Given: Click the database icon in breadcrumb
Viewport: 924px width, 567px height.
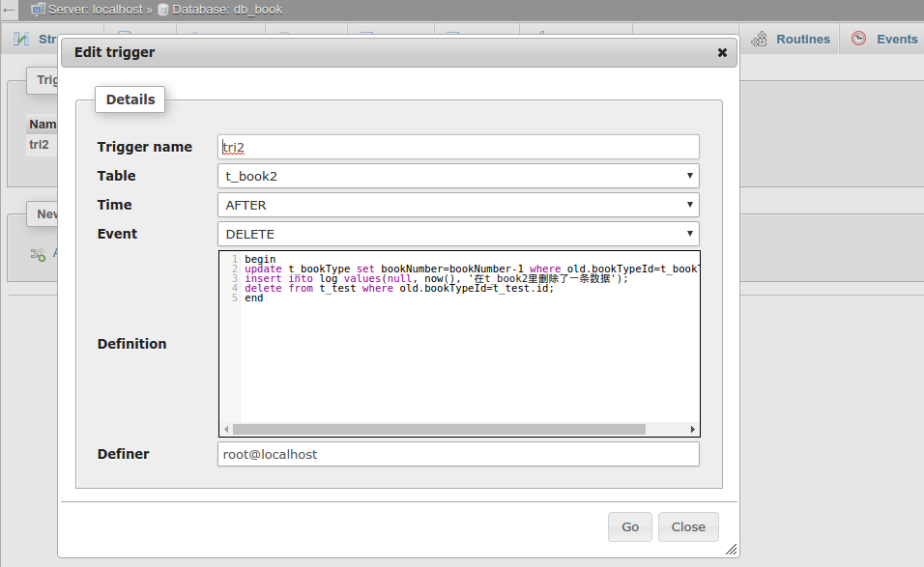Looking at the screenshot, I should (x=163, y=10).
